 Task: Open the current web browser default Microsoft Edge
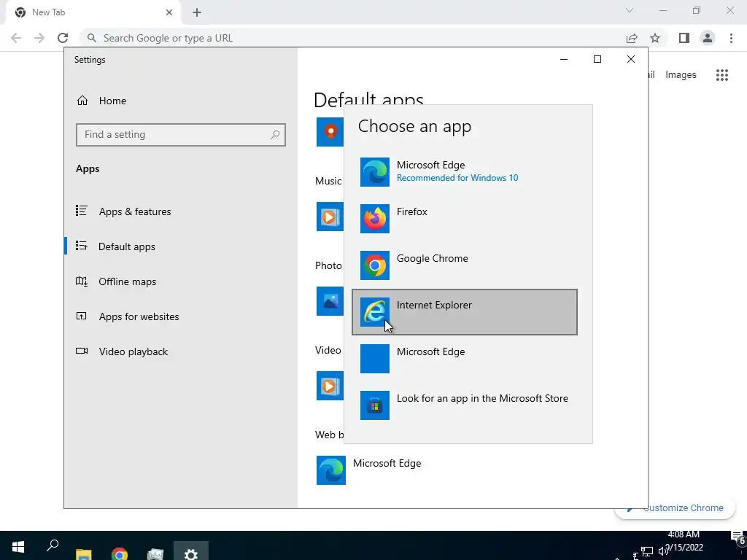pos(369,470)
